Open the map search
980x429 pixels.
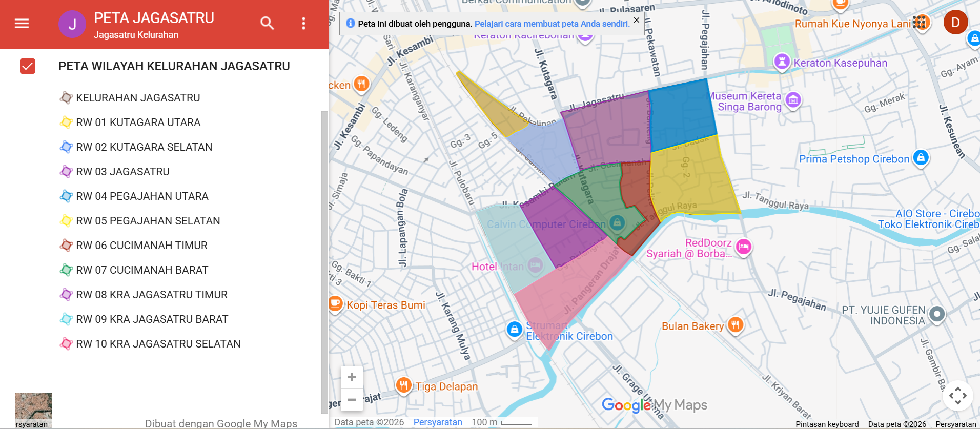[267, 23]
